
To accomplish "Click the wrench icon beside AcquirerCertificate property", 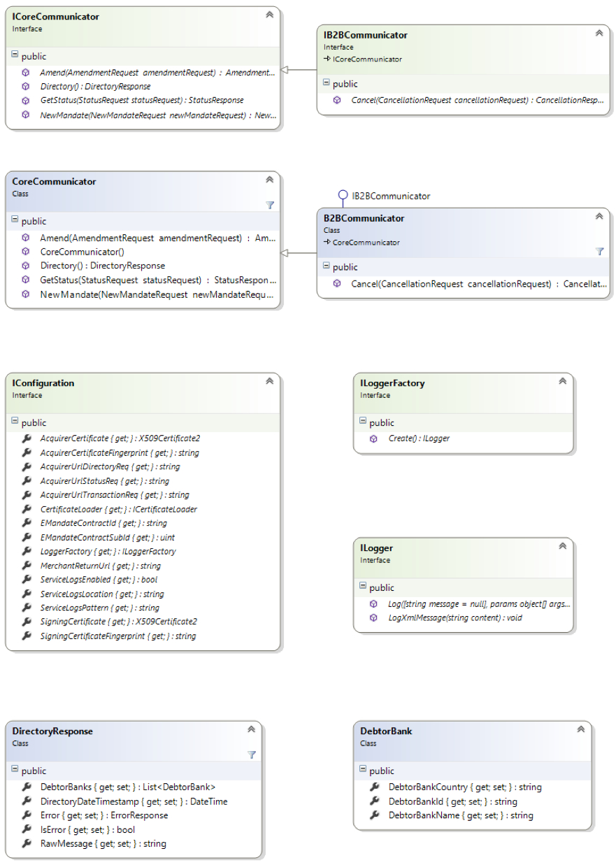I will click(x=26, y=438).
